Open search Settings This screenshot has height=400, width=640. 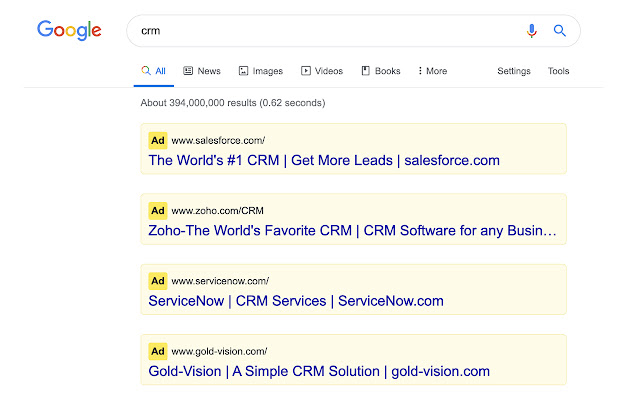click(x=514, y=71)
